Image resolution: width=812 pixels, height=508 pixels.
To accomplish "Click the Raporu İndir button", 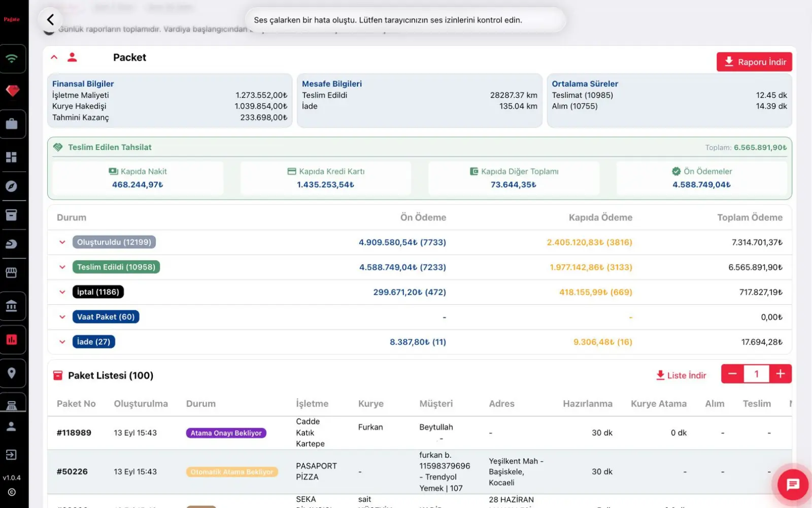I will click(754, 62).
